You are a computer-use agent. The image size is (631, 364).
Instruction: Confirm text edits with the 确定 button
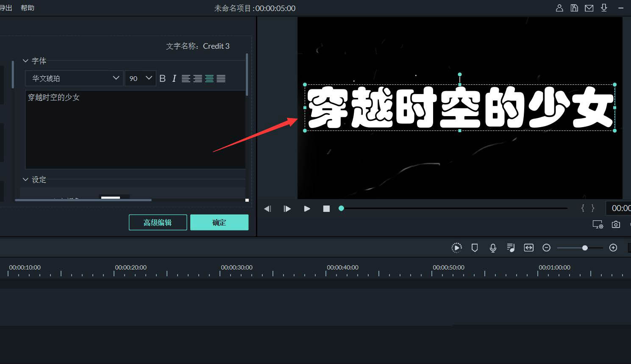click(x=219, y=222)
